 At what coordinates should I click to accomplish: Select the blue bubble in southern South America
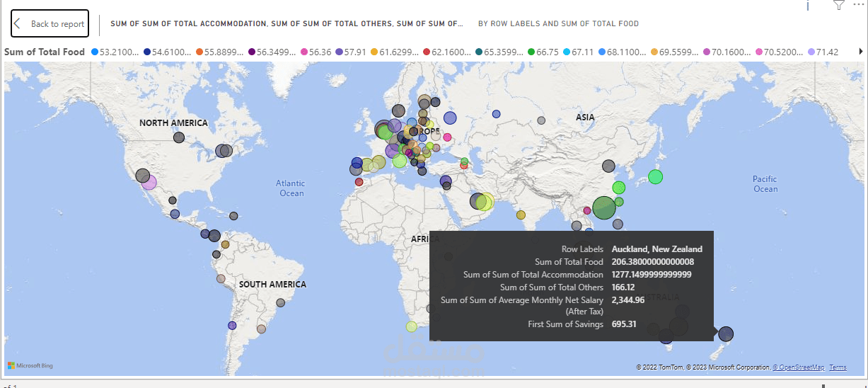(232, 326)
